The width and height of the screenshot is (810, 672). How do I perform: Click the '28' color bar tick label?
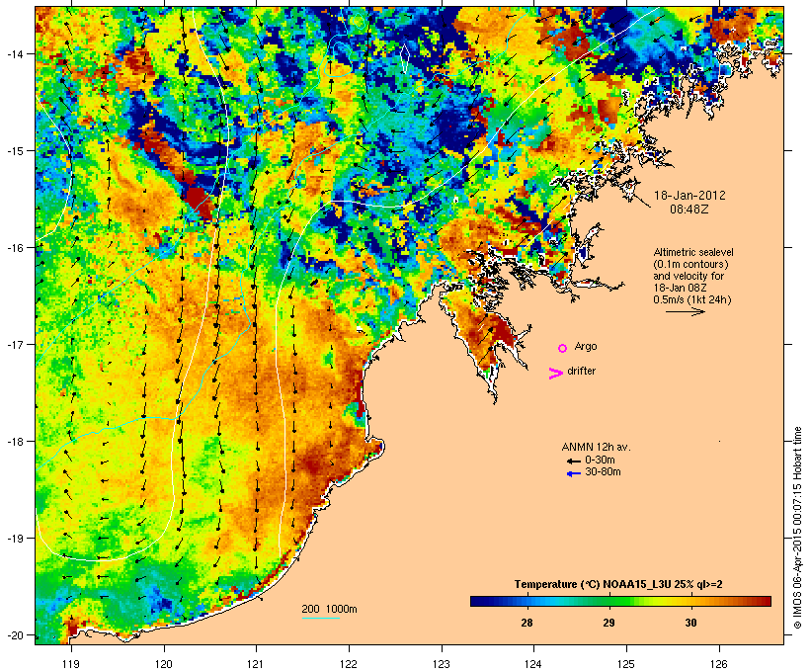point(526,623)
